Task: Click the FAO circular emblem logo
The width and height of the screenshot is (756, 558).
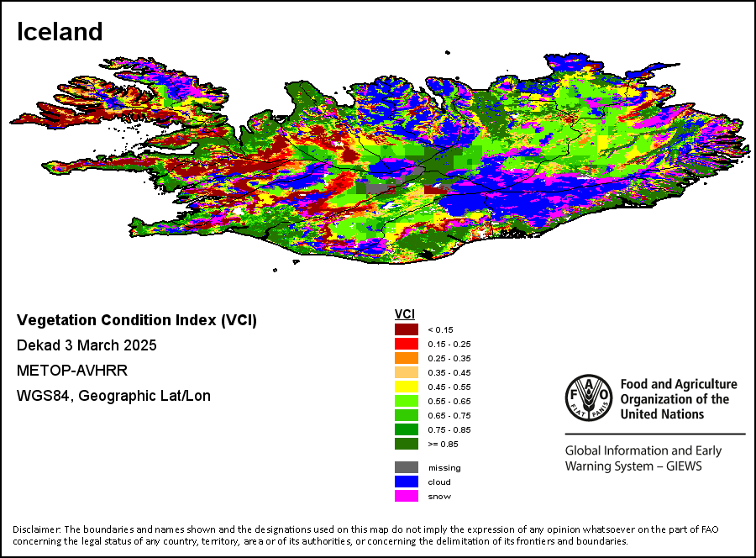Action: (589, 397)
